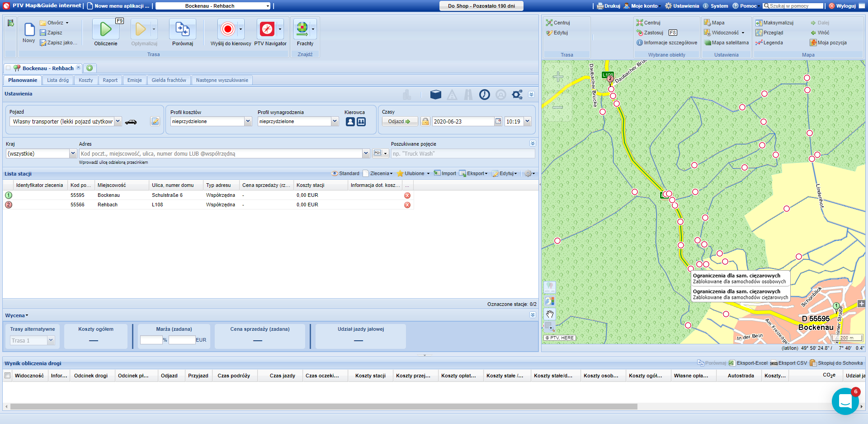Click the clock time settings icon
Viewport: 868px width, 424px height.
484,95
